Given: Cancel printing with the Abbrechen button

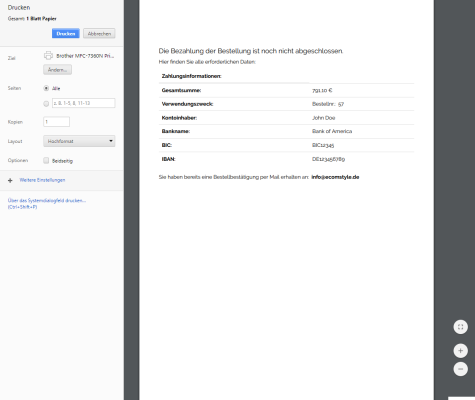Looking at the screenshot, I should coord(99,33).
